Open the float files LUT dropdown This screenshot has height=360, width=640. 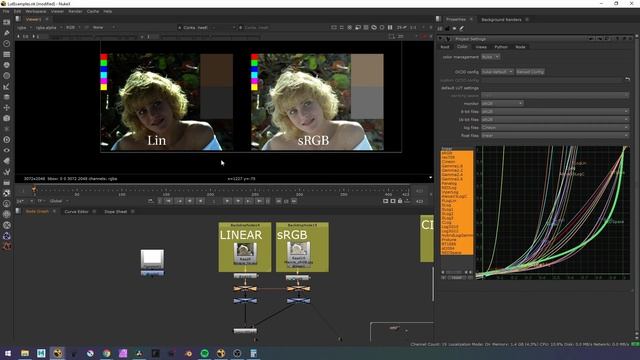pyautogui.click(x=555, y=135)
